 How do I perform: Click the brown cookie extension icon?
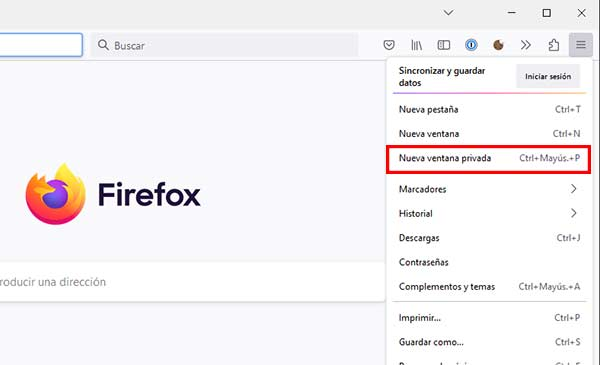pos(498,45)
